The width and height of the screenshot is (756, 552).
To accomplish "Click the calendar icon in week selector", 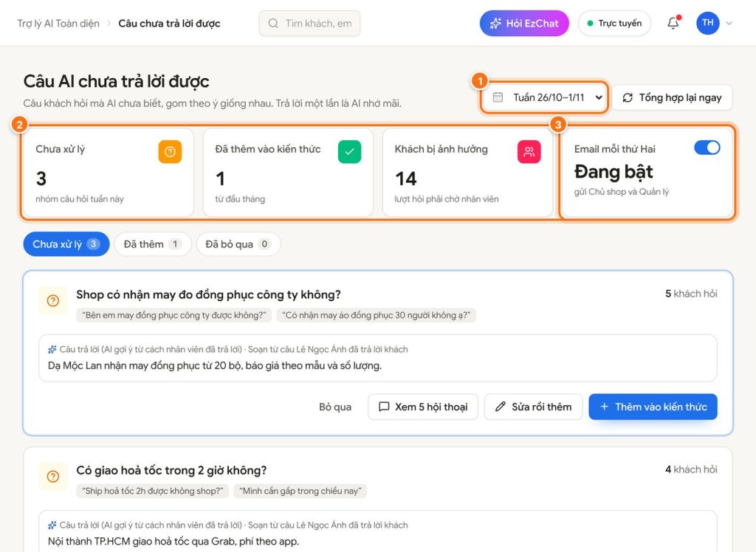I will pyautogui.click(x=498, y=97).
